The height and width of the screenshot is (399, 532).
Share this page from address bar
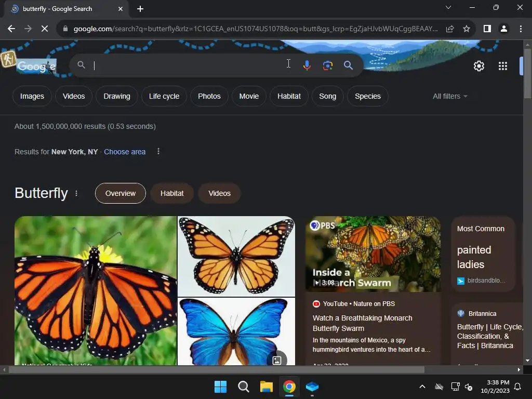pos(450,29)
